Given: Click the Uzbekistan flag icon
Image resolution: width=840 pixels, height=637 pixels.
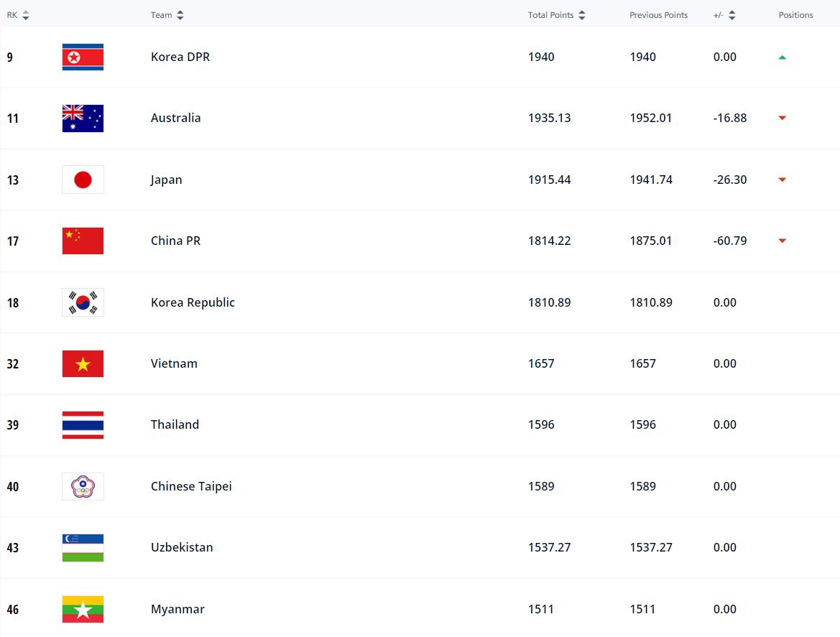Looking at the screenshot, I should click(x=83, y=548).
